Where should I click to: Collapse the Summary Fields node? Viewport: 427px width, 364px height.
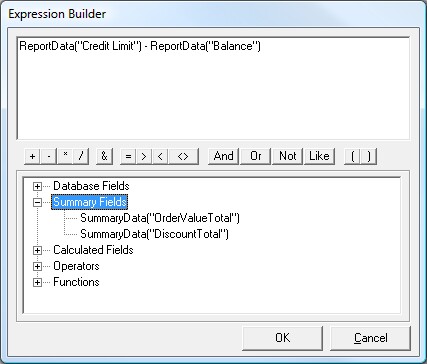pos(37,202)
